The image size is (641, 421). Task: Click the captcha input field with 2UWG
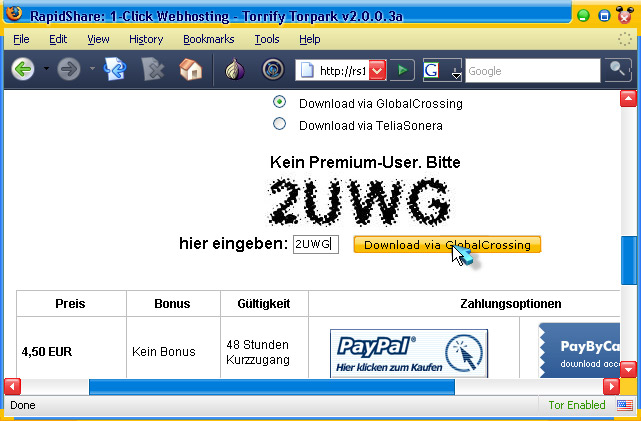click(316, 244)
